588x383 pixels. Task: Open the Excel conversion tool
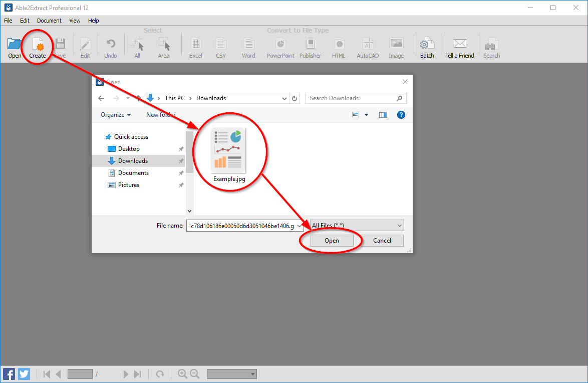coord(195,47)
